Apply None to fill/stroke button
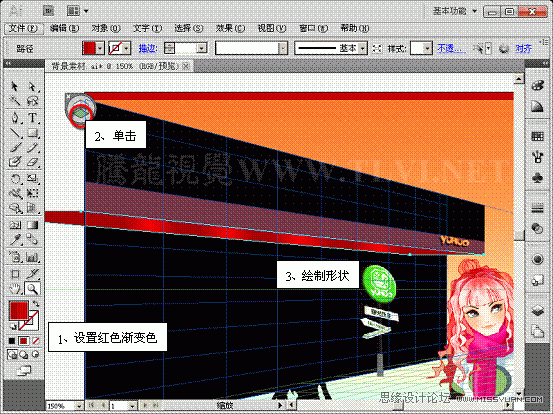The width and height of the screenshot is (553, 414). click(36, 341)
